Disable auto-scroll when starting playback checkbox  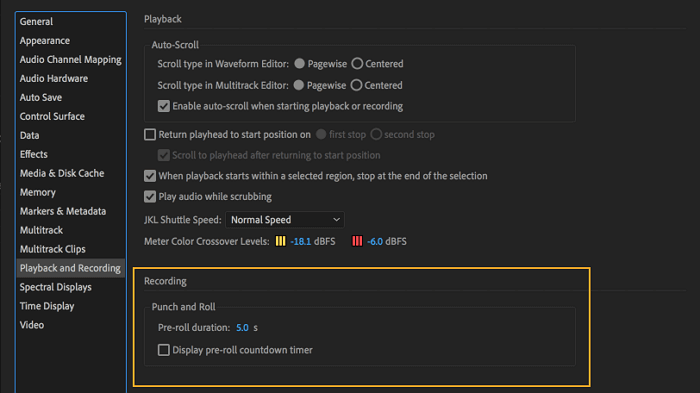(x=164, y=106)
